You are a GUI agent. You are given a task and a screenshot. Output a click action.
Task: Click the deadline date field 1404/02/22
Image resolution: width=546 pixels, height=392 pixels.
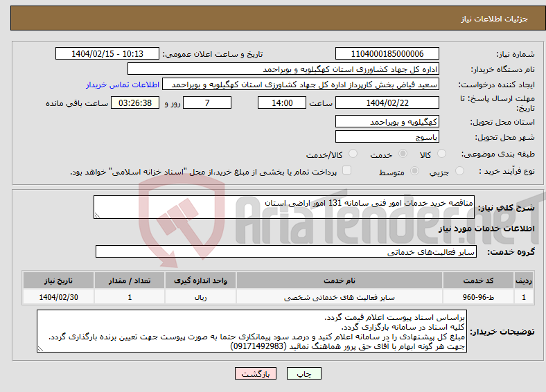[x=387, y=103]
